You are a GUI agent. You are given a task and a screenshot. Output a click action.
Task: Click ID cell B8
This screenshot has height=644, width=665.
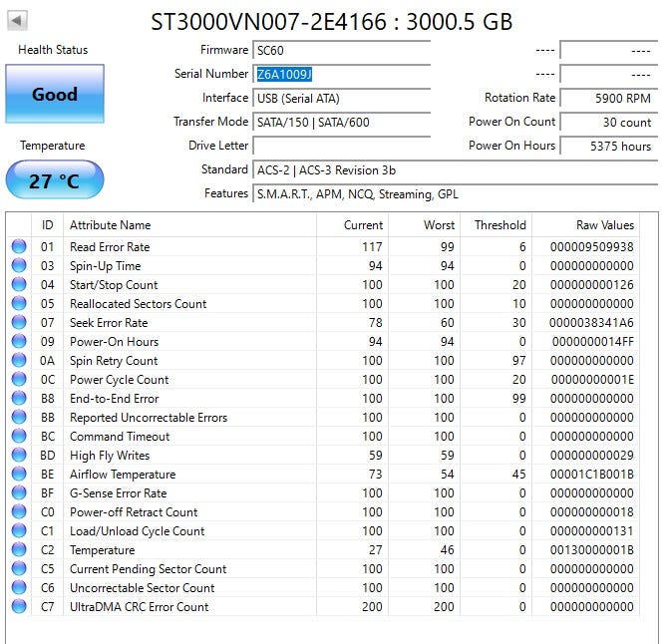pyautogui.click(x=48, y=399)
